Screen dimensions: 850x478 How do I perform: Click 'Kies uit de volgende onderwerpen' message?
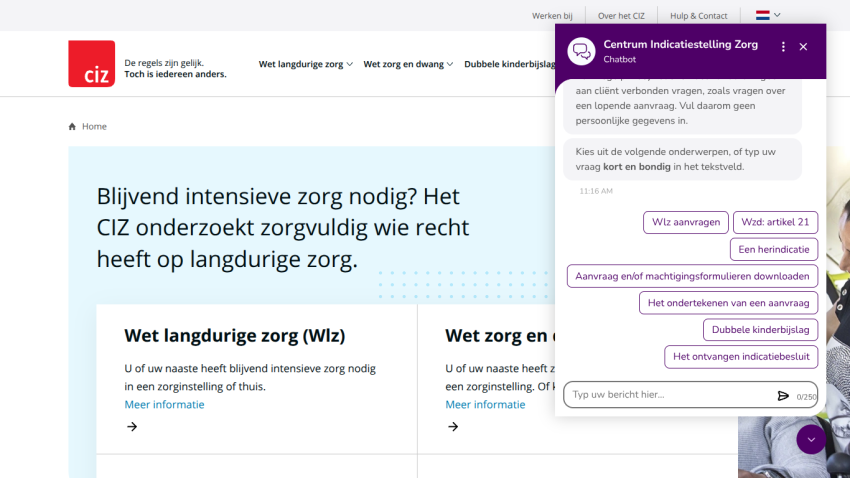[x=682, y=159]
